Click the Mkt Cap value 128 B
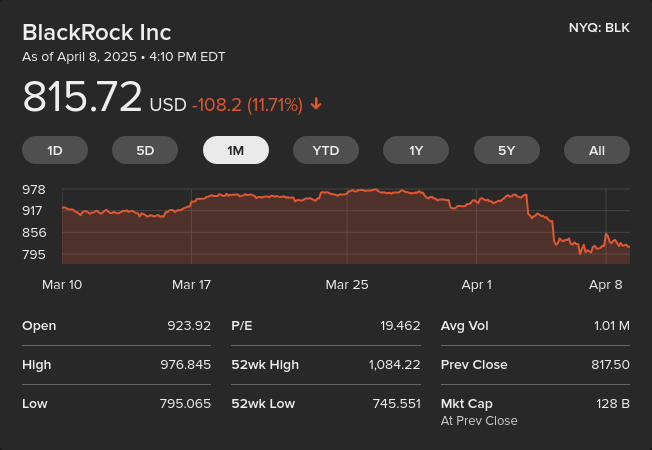 click(x=613, y=403)
